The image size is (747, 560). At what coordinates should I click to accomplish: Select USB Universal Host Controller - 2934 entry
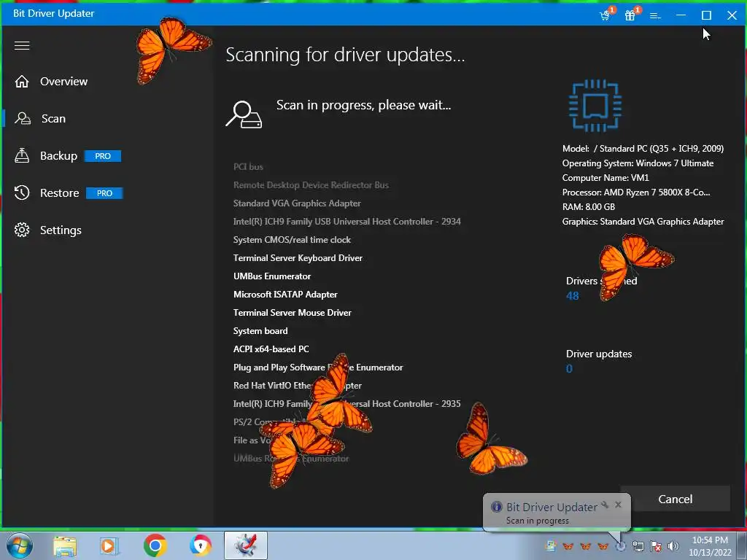tap(347, 222)
